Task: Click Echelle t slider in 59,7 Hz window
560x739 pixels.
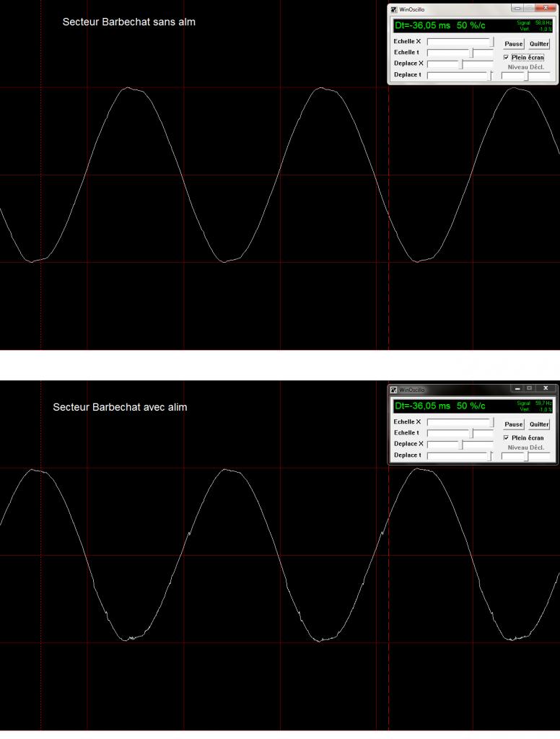Action: click(460, 433)
